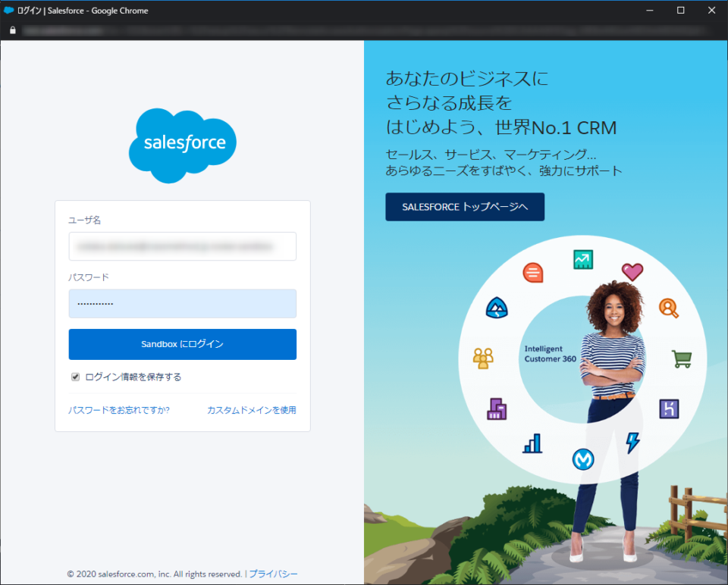The image size is (728, 585).
Task: Click the blue lightning bolt icon
Action: click(x=632, y=443)
